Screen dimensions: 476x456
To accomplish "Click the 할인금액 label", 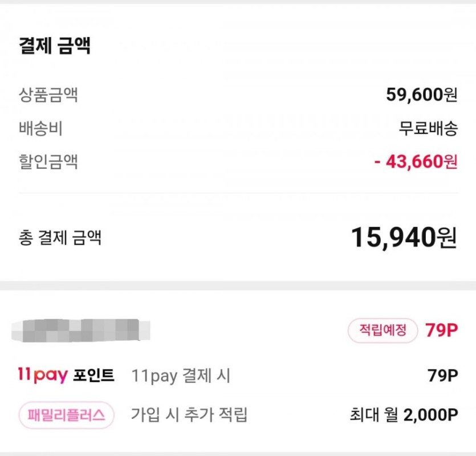I will pyautogui.click(x=48, y=162).
